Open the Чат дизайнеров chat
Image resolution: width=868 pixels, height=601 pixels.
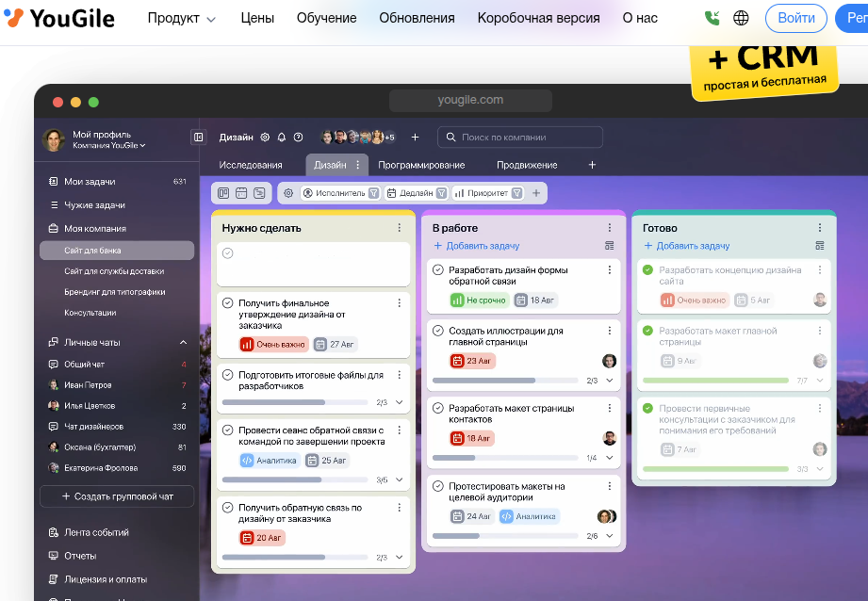coord(117,427)
